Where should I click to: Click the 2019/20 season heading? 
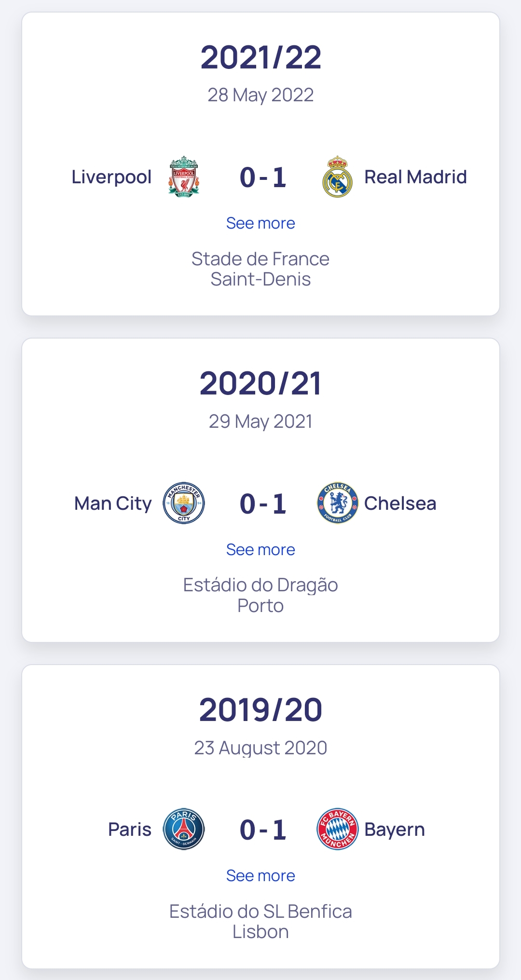[260, 710]
